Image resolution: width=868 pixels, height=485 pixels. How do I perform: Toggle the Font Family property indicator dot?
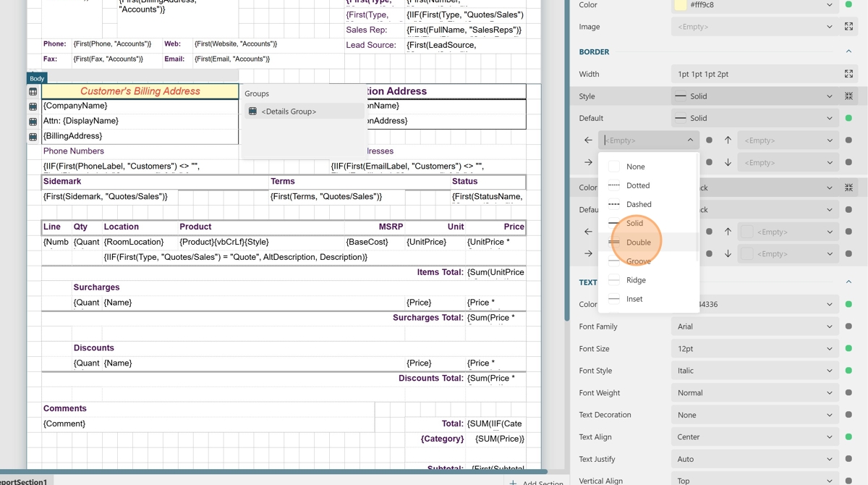[x=848, y=326]
